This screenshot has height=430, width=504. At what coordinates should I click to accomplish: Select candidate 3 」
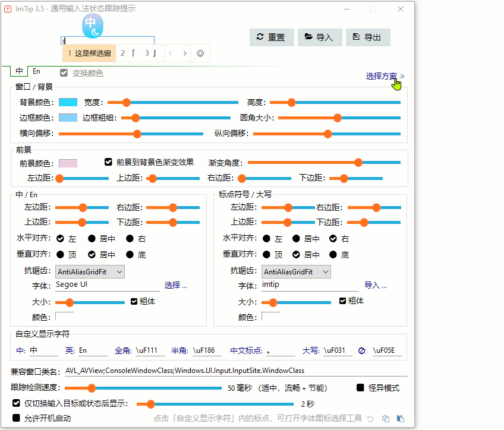coord(150,53)
